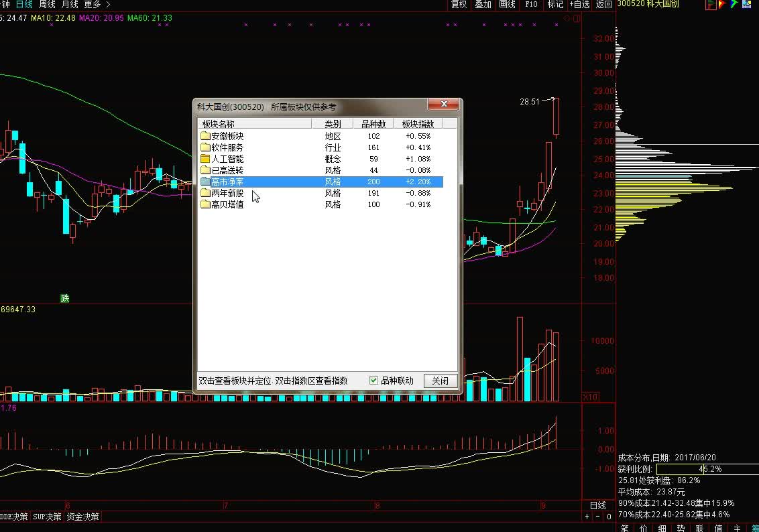759x532 pixels.
Task: Click the 人工智能 folder icon
Action: [205, 159]
